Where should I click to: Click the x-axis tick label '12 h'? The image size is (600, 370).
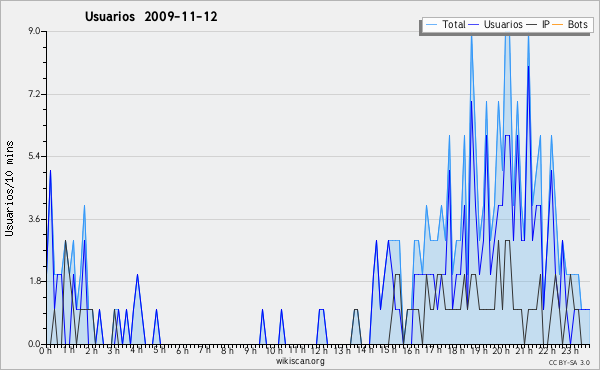[x=320, y=351]
